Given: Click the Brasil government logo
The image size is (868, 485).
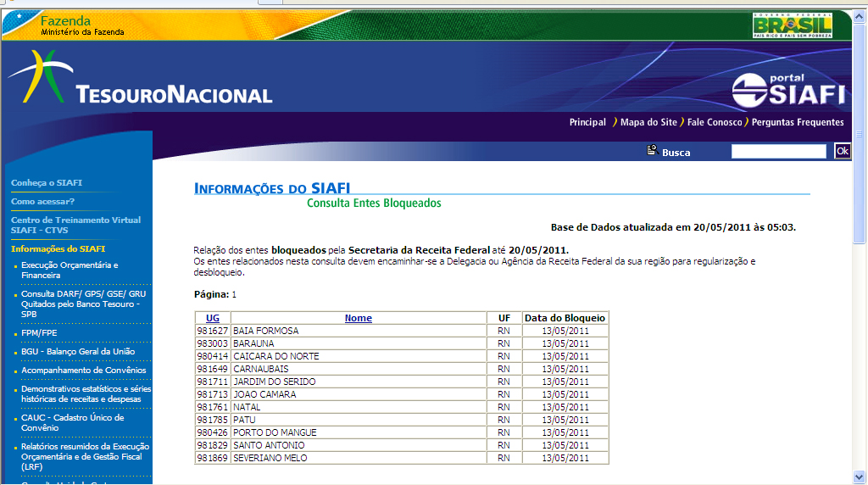Looking at the screenshot, I should (x=793, y=25).
